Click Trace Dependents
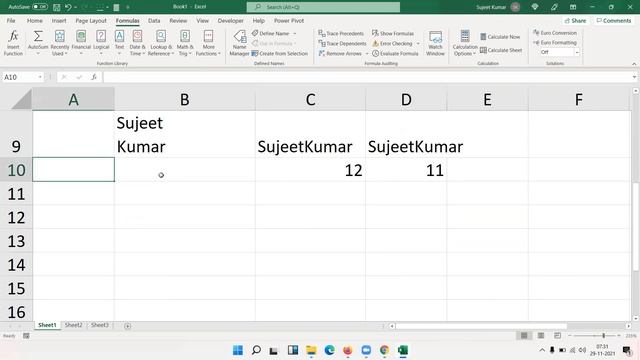640x360 pixels. coord(342,43)
